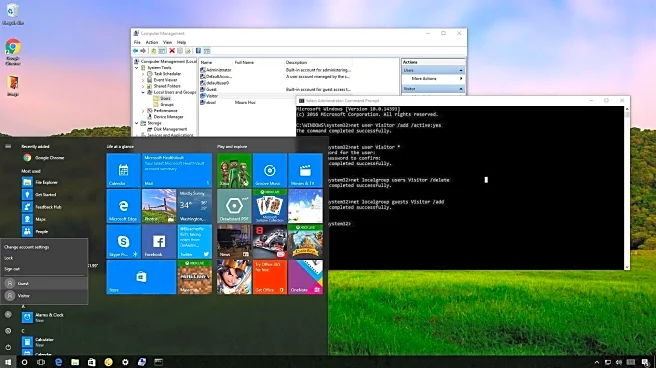Image resolution: width=656 pixels, height=368 pixels.
Task: Open Cortana search circle on taskbar
Action: [x=24, y=362]
